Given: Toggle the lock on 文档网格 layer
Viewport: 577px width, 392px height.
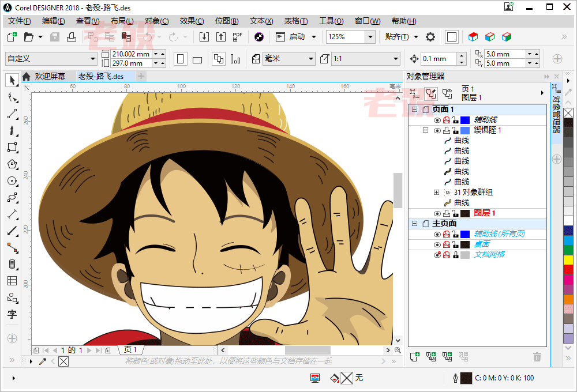Looking at the screenshot, I should pos(456,255).
